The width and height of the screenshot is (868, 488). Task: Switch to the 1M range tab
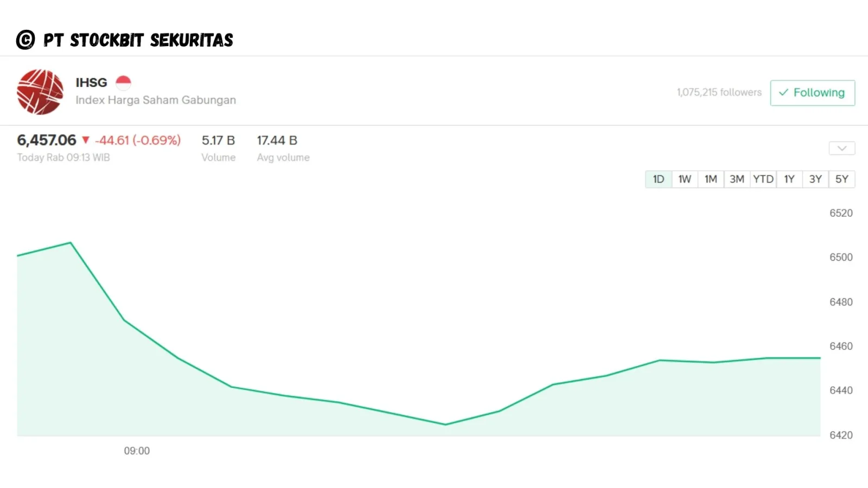point(711,179)
